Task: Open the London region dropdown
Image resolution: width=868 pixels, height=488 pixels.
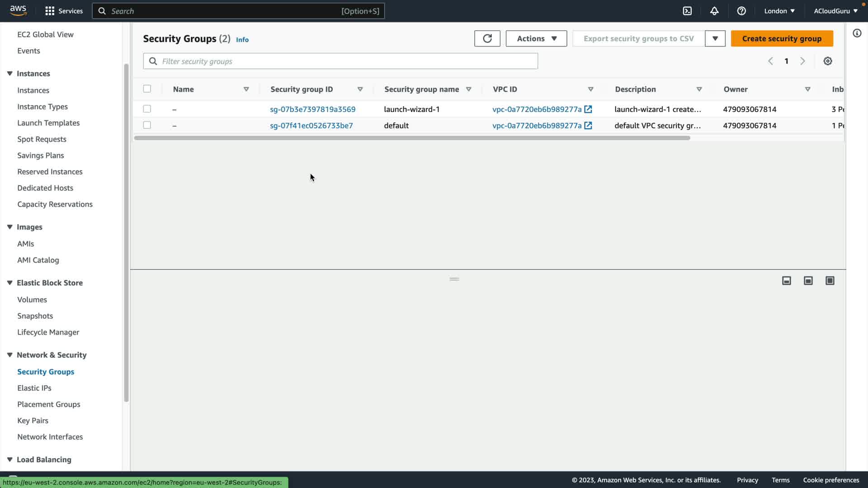Action: tap(779, 11)
